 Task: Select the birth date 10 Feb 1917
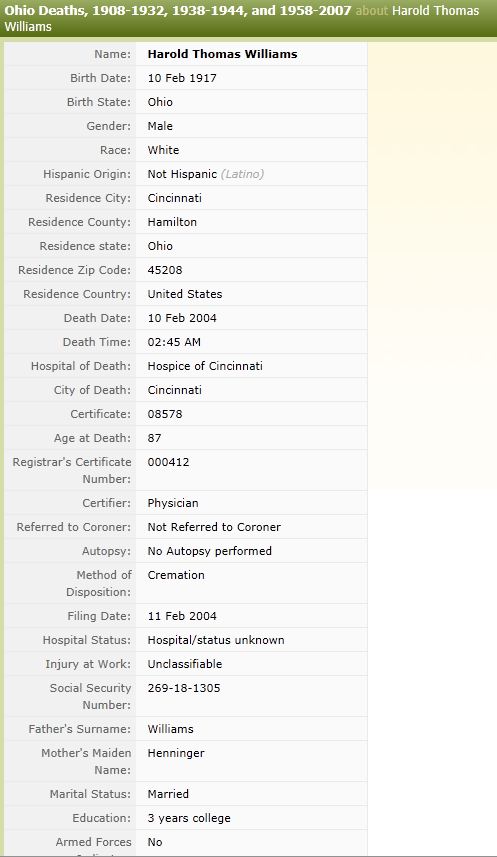tap(182, 78)
